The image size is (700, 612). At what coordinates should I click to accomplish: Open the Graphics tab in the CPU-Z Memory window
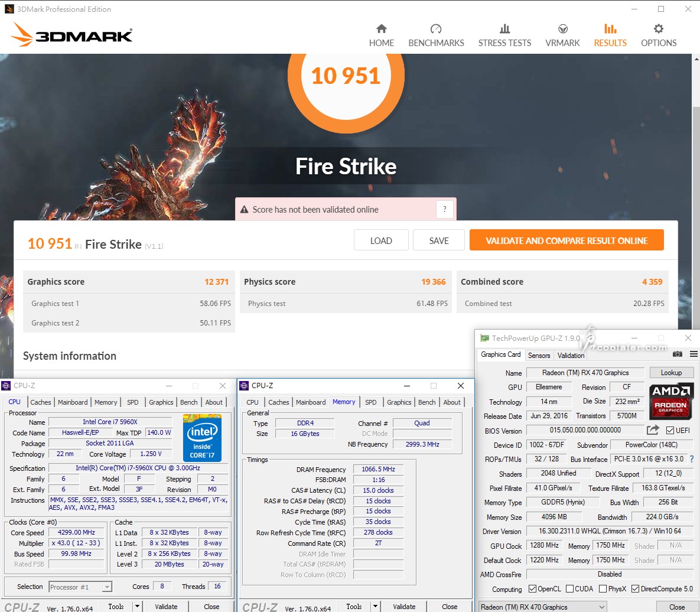399,402
